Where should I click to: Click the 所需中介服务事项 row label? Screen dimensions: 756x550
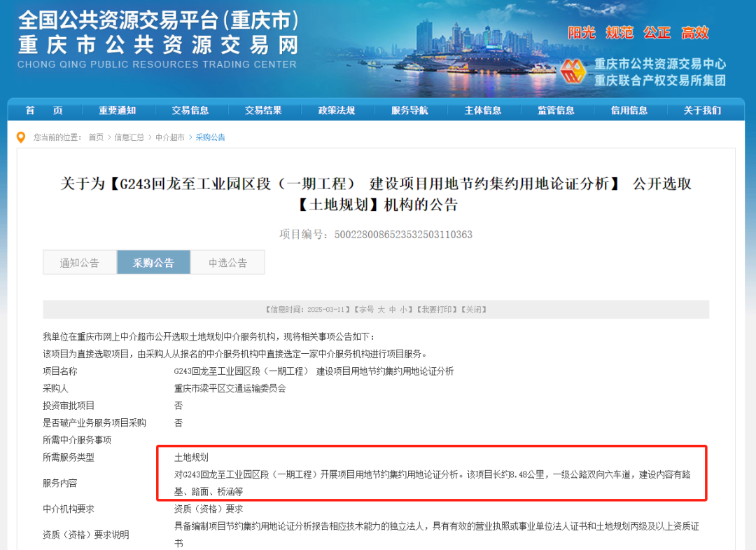tap(77, 440)
